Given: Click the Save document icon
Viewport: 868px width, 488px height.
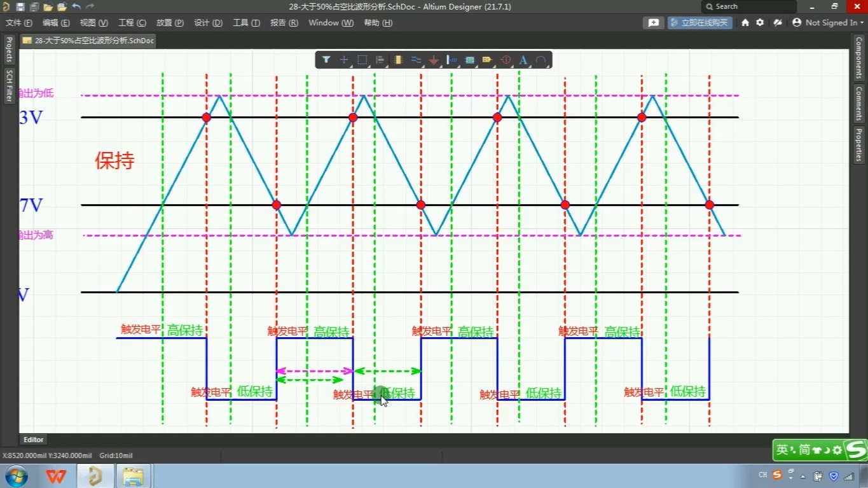Looking at the screenshot, I should coord(20,7).
